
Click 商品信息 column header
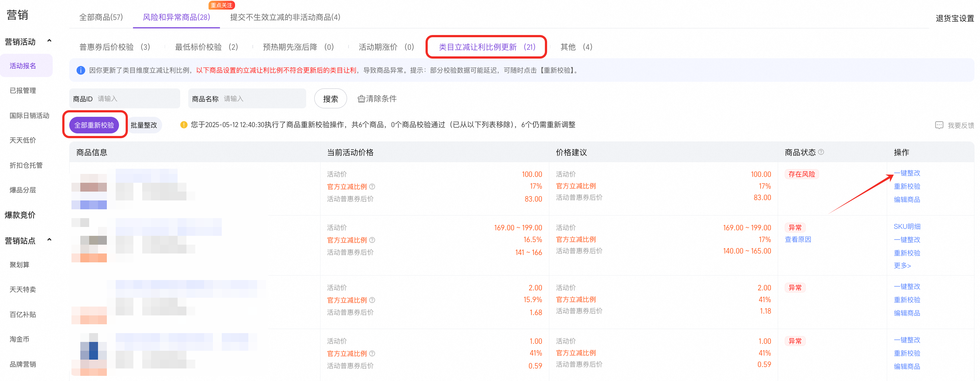[x=92, y=152]
